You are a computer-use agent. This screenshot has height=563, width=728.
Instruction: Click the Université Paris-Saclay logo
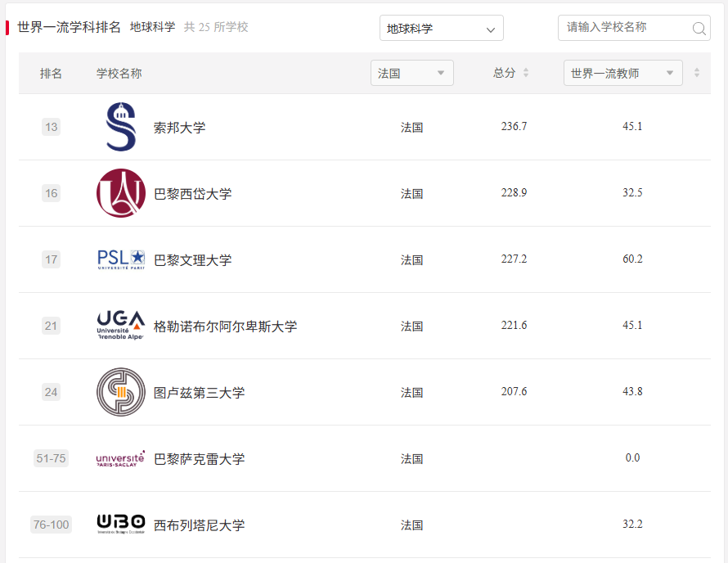[x=120, y=457]
